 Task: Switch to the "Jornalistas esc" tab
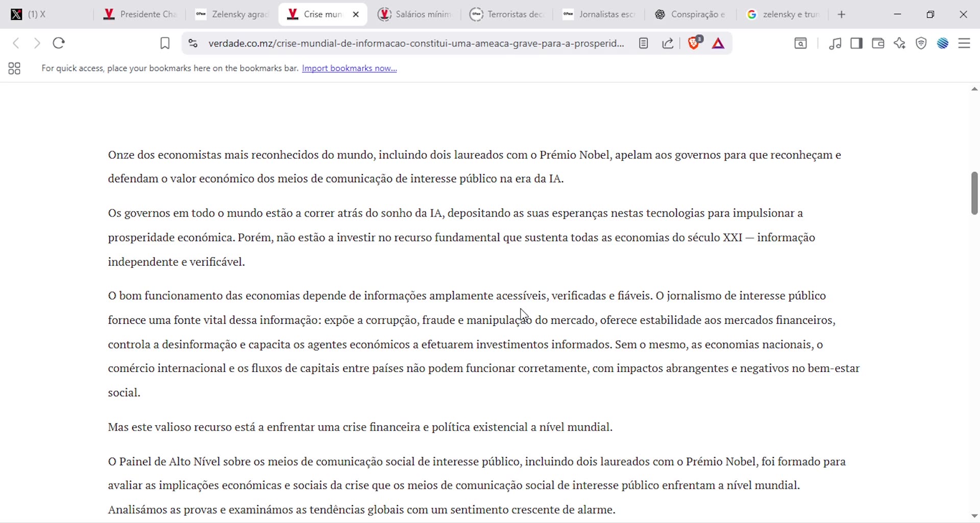pos(598,15)
